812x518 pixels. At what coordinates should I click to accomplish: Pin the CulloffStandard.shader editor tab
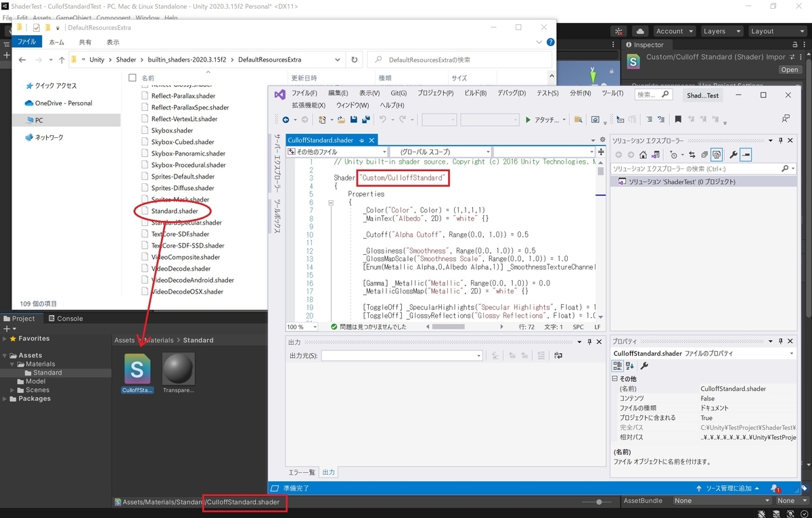coord(361,140)
